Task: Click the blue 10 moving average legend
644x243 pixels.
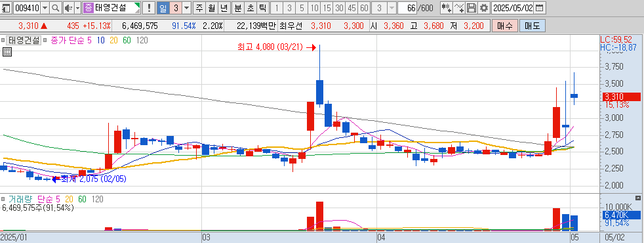Action: coord(100,40)
